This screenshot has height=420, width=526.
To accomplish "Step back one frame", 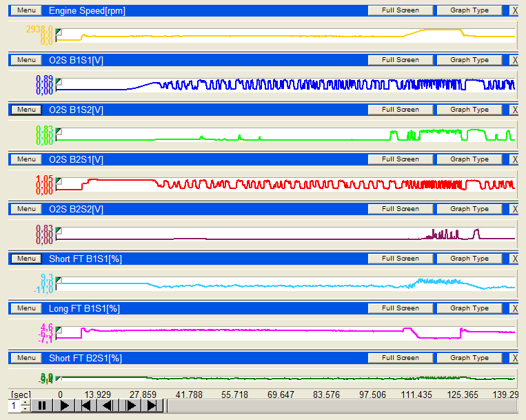I will click(108, 406).
